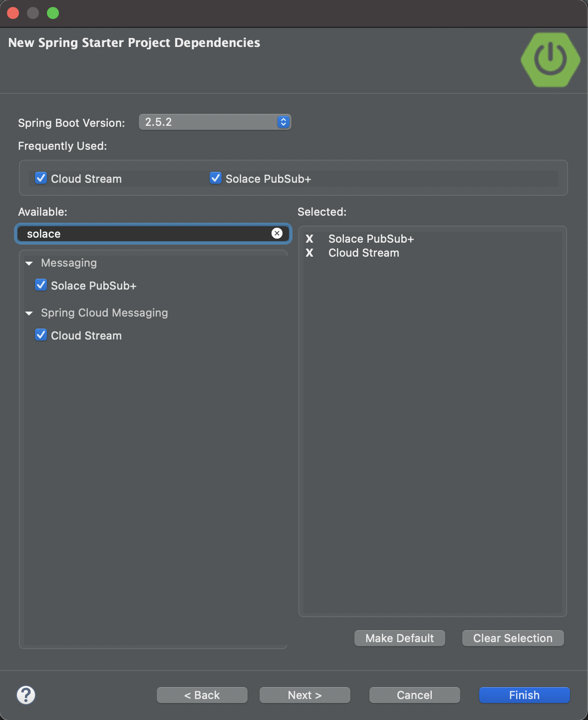Click Finish to create the project

coord(524,695)
